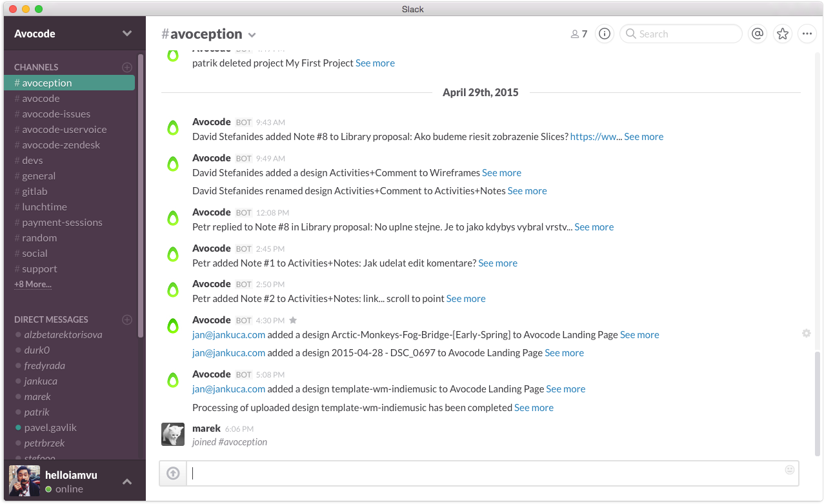Click Avocode bot avatar at 12:08 PM
This screenshot has height=504, width=824.
pyautogui.click(x=172, y=218)
